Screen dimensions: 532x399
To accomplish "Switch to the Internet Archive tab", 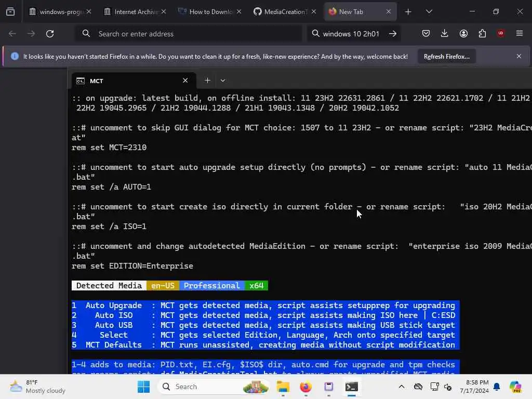I will 136,12.
